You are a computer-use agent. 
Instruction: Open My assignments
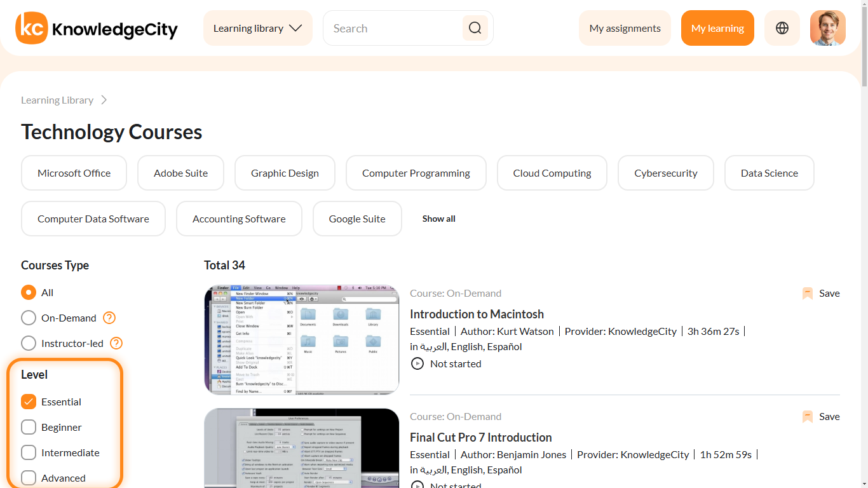(x=625, y=28)
